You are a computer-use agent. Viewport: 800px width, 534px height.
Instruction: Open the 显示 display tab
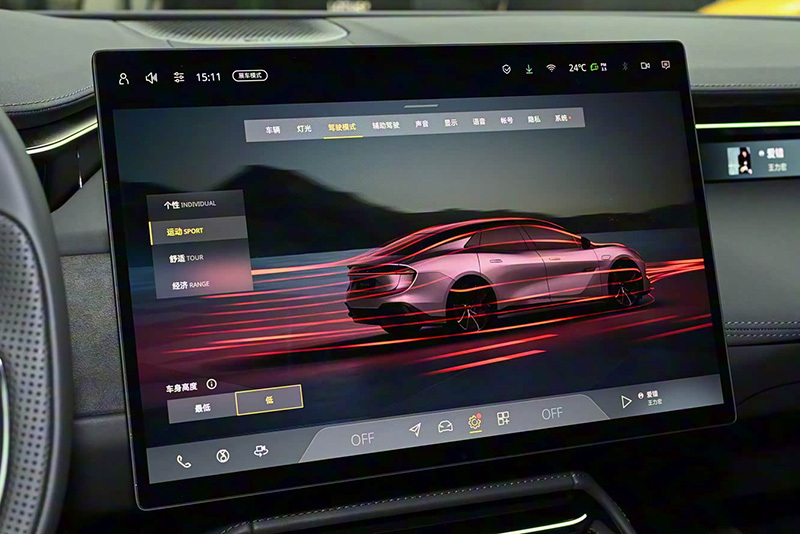tap(451, 122)
